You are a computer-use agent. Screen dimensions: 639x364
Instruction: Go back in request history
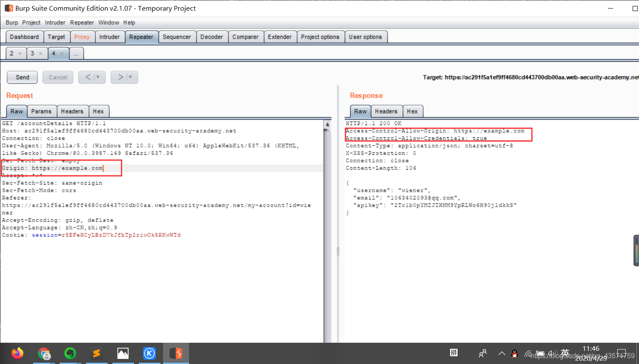(x=88, y=77)
